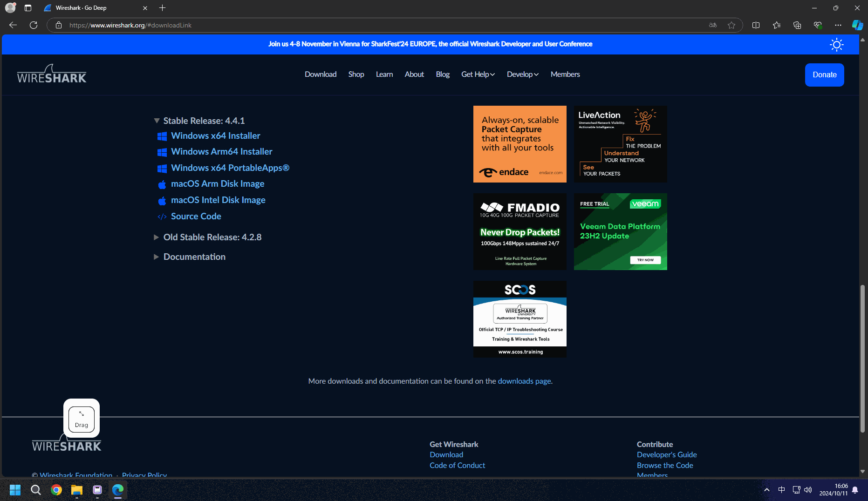868x501 pixels.
Task: Open the Blog nav item
Action: point(443,74)
